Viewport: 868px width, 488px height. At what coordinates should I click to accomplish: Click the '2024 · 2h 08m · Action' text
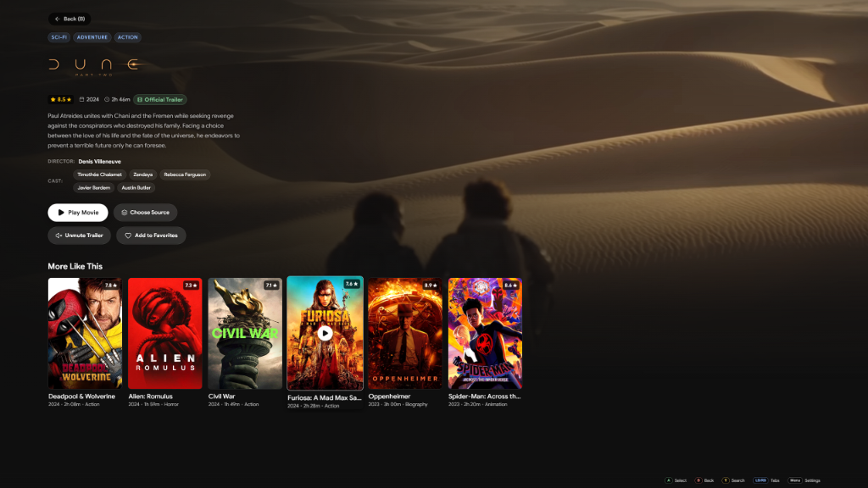pos(74,404)
